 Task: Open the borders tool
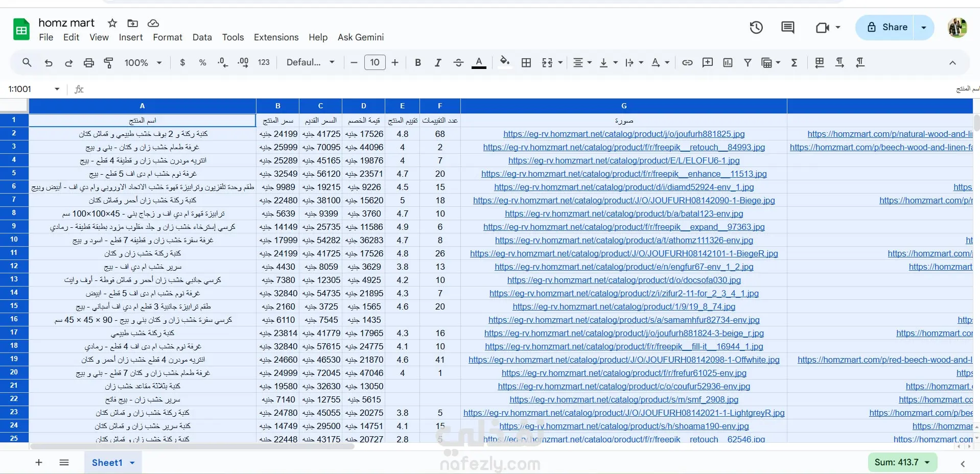click(526, 62)
